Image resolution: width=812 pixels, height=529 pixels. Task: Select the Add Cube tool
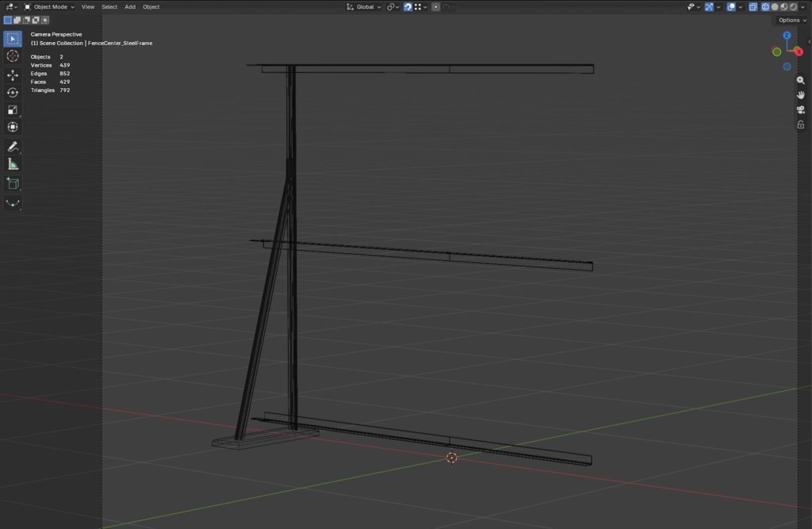(x=13, y=183)
